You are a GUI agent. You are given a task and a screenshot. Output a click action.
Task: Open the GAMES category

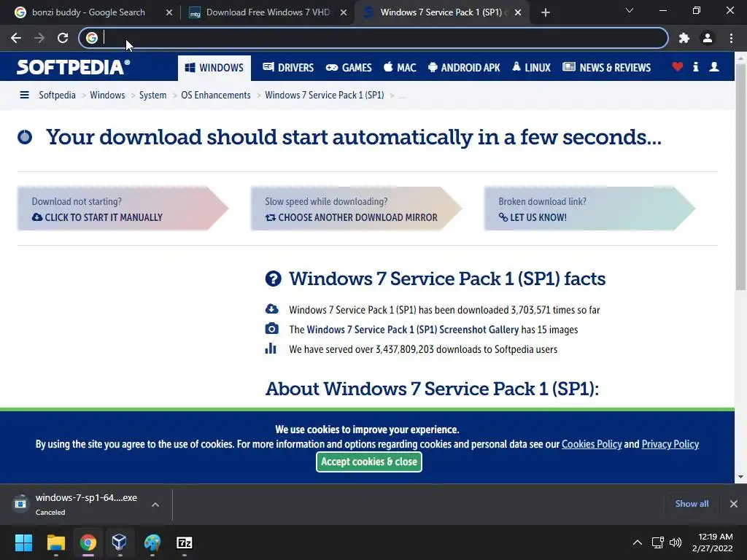point(349,68)
